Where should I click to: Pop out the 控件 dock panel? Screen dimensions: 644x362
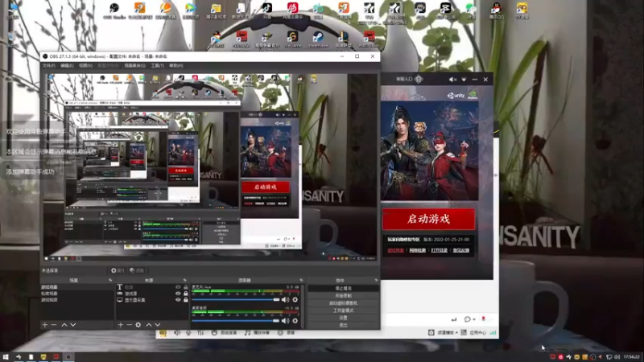click(376, 280)
